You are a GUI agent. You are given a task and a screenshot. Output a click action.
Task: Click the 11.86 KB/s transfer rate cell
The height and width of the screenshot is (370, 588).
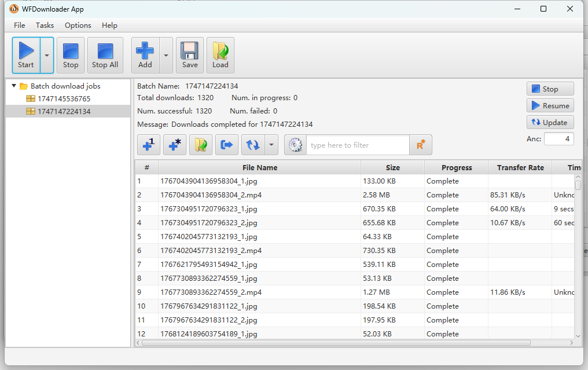(x=520, y=292)
